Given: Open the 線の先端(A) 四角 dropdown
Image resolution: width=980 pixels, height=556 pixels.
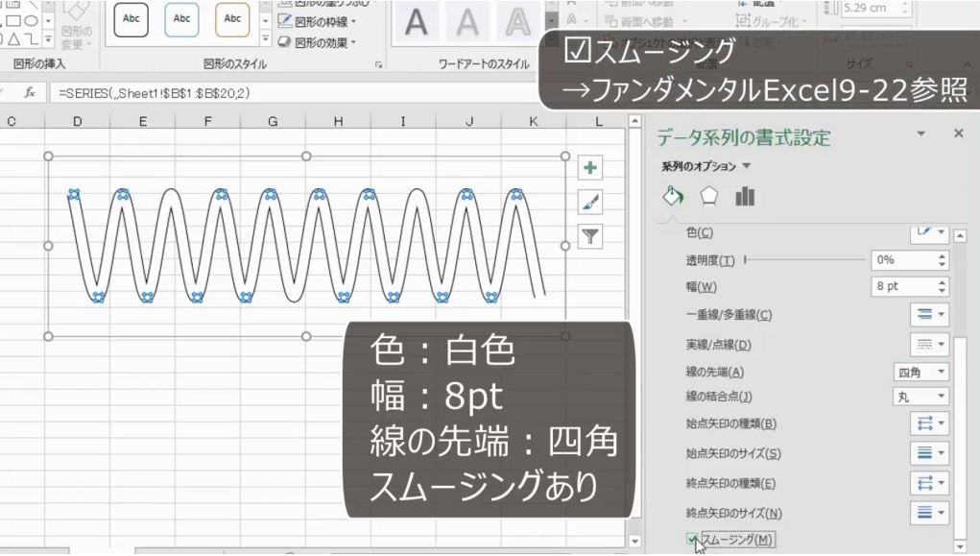Looking at the screenshot, I should (x=920, y=373).
